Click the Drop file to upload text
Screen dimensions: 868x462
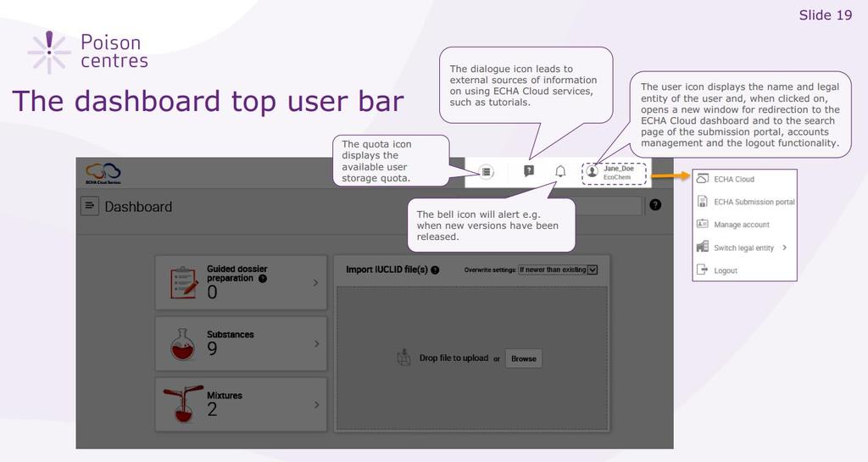[x=454, y=358]
